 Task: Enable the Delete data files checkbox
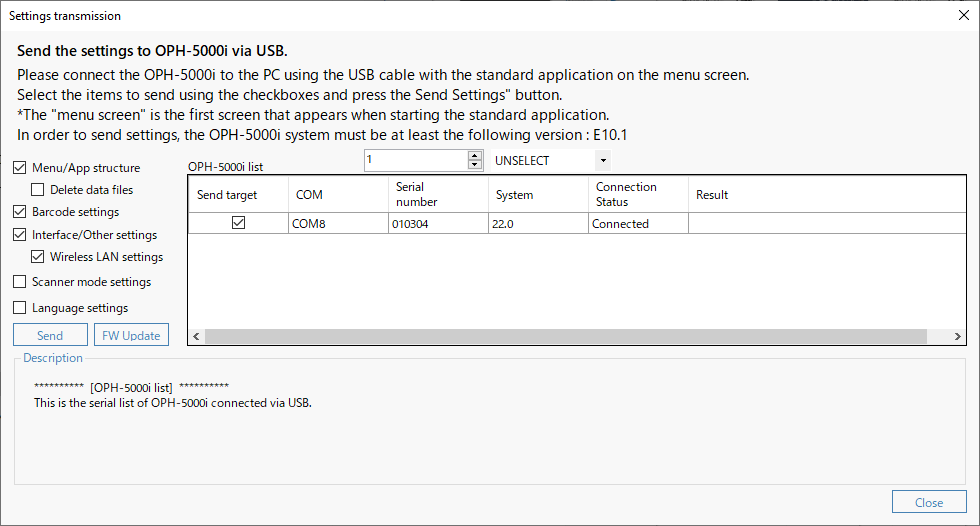coord(38,189)
